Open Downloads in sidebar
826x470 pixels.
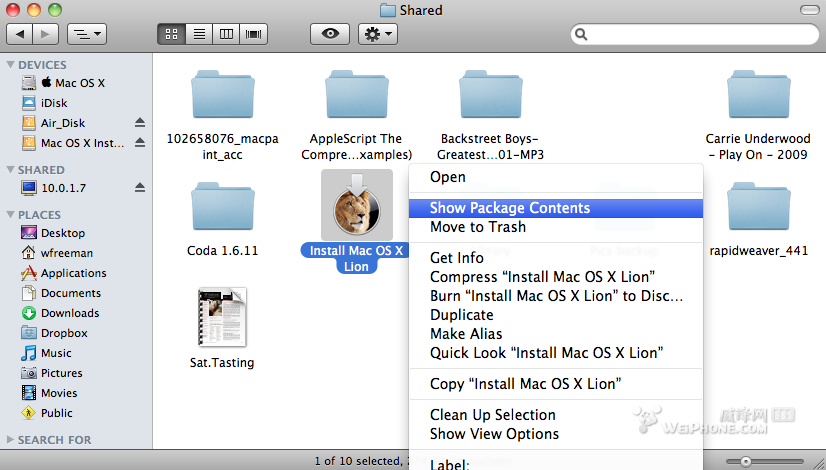(60, 313)
